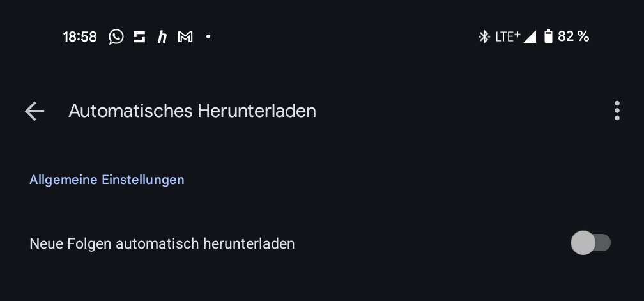
Task: Tap the 'Allgemeine Einstellungen' section header
Action: coord(107,180)
